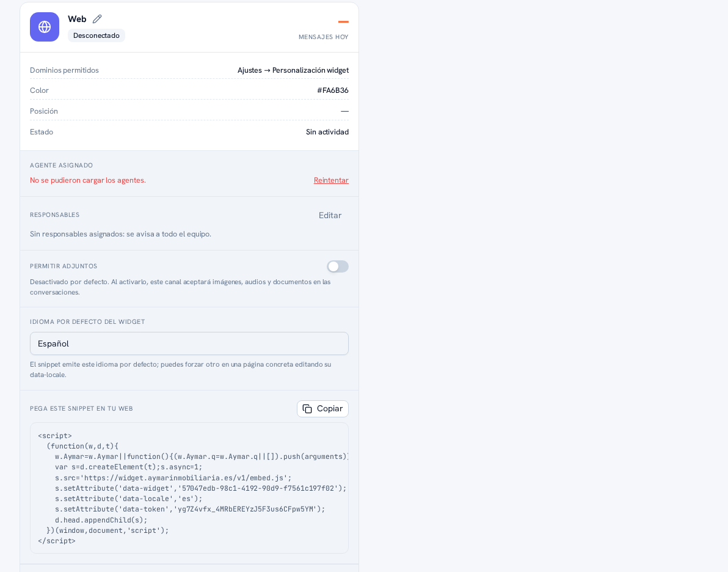Click the Sin responsables asignados text
This screenshot has height=572, width=728.
tap(121, 234)
